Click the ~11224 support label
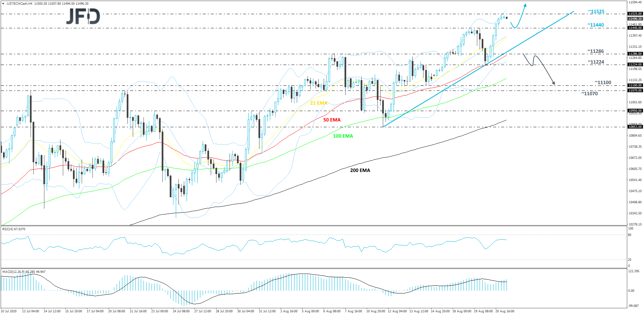 596,62
